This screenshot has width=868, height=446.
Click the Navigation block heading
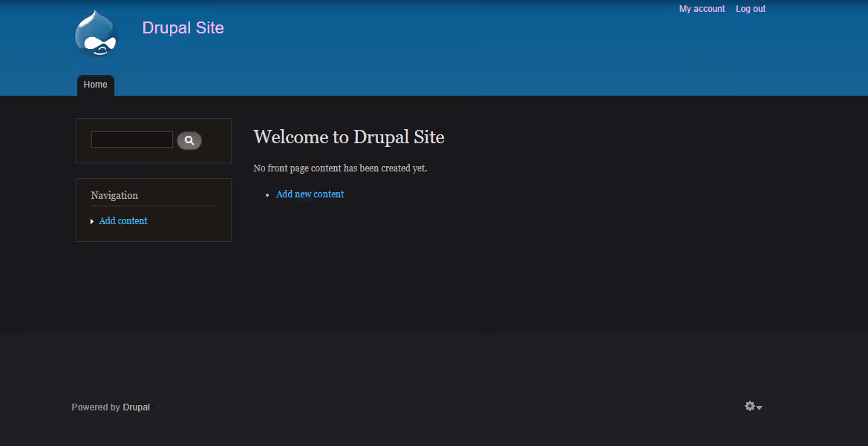[x=114, y=196]
